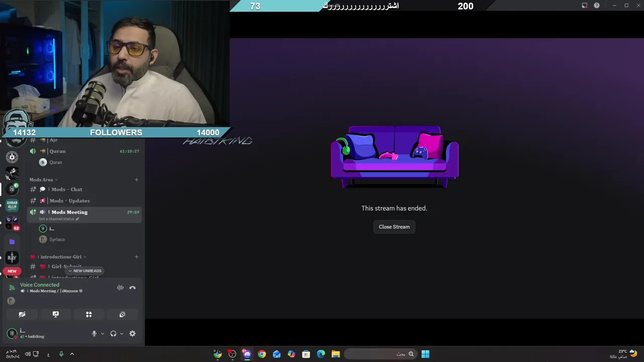644x362 pixels.
Task: Click the server icon with green speaker badge
Action: 12,189
